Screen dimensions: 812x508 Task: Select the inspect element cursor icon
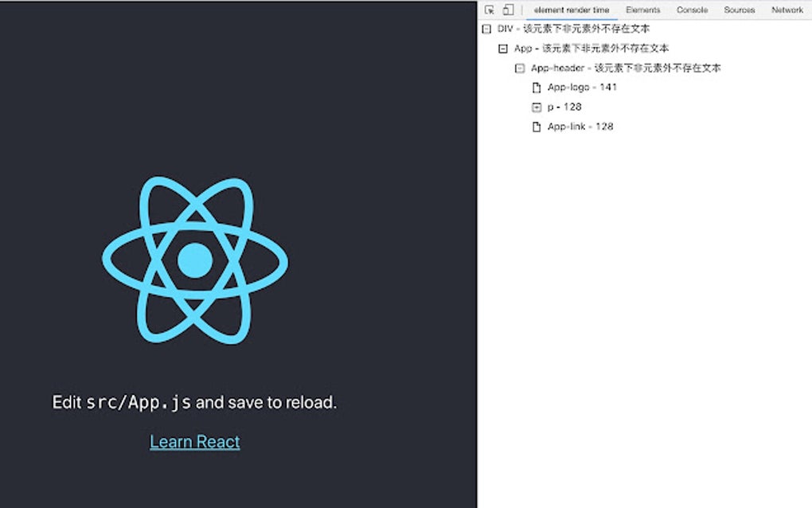point(491,10)
